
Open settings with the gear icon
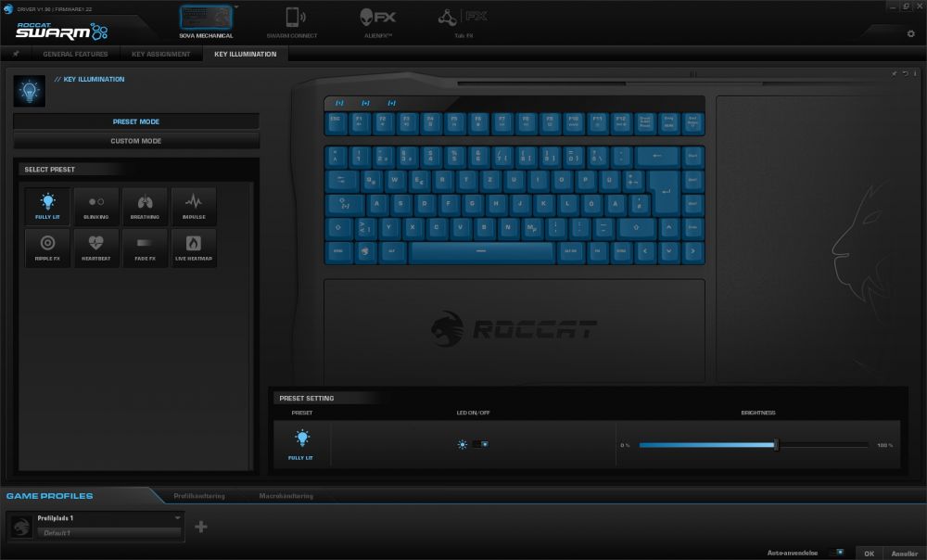[910, 33]
